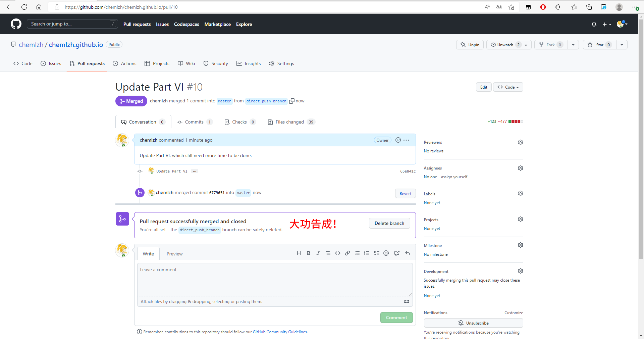Open the Code dropdown on pull request

coord(508,87)
